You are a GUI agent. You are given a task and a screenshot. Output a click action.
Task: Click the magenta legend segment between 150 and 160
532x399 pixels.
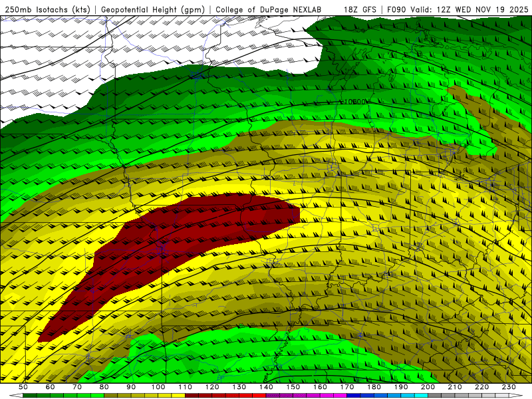(307, 396)
